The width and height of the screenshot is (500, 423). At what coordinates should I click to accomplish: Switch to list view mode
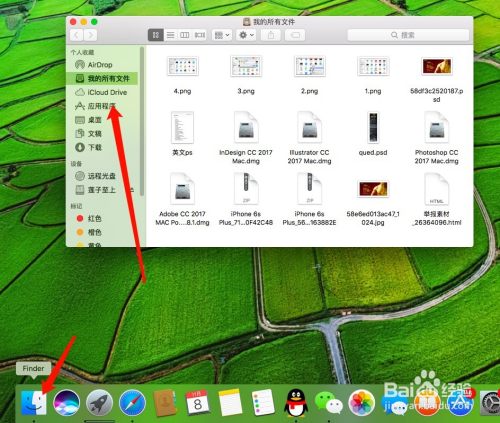coord(170,35)
